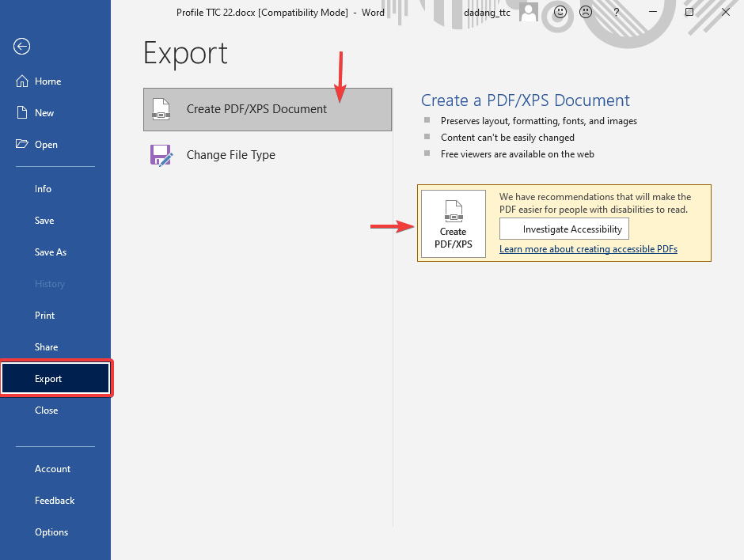Image resolution: width=744 pixels, height=560 pixels.
Task: Select Print from the sidebar
Action: click(44, 315)
